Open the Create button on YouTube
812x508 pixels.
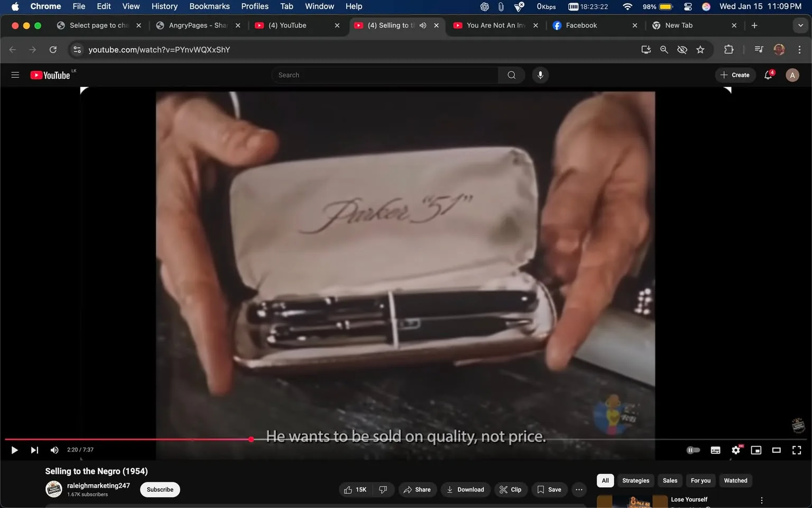735,75
